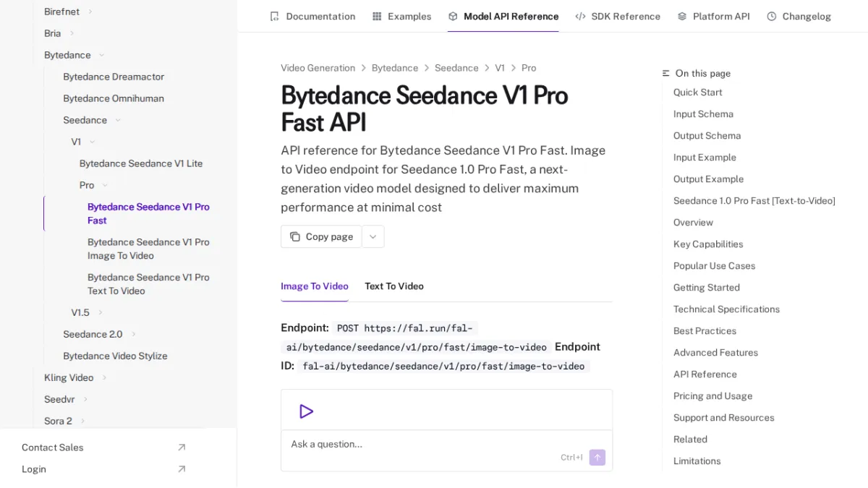Open Bytedance Seedance V1 Pro Image To Video
Screen dimensions: 868x488
tap(148, 249)
